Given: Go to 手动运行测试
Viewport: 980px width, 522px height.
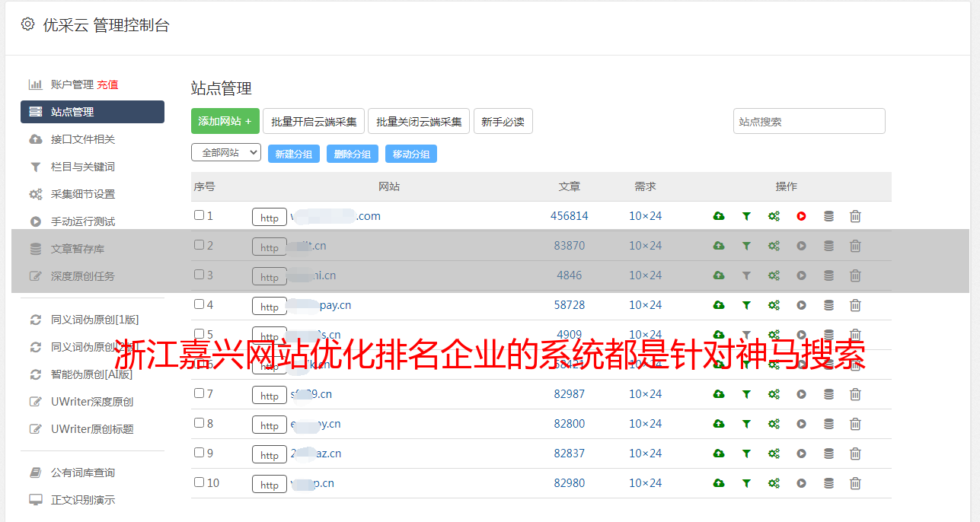Looking at the screenshot, I should tap(83, 221).
